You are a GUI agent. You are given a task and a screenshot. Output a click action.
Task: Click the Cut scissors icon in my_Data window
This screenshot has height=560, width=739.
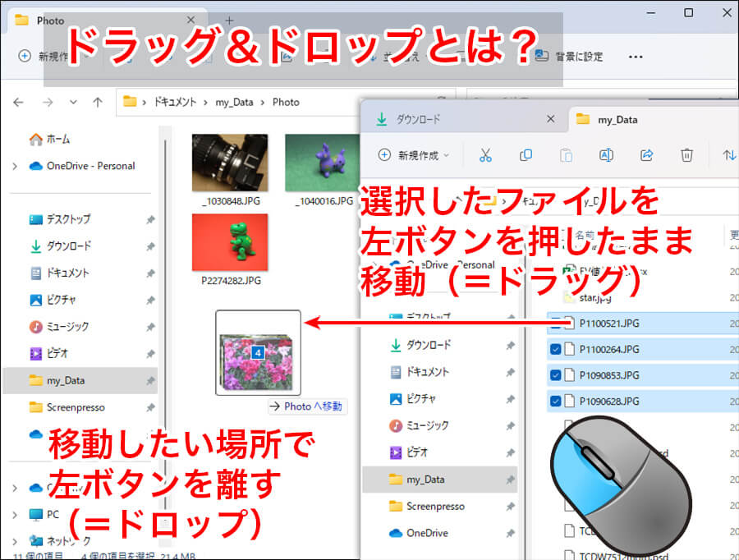[x=485, y=155]
